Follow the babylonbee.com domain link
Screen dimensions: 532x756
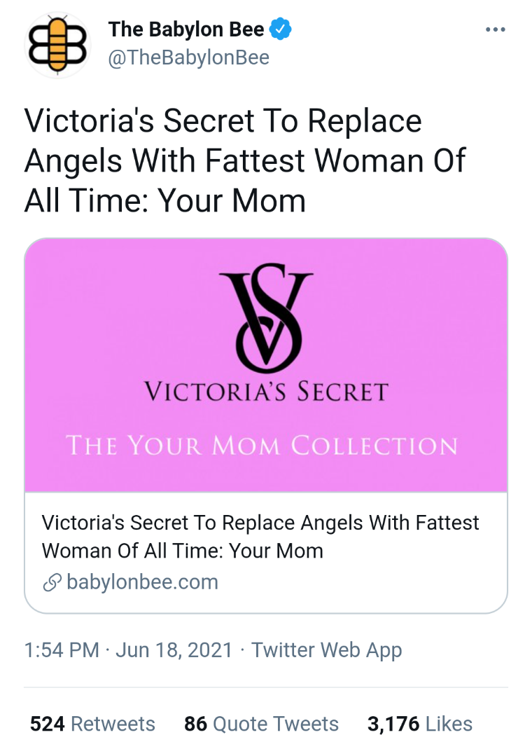[x=143, y=582]
